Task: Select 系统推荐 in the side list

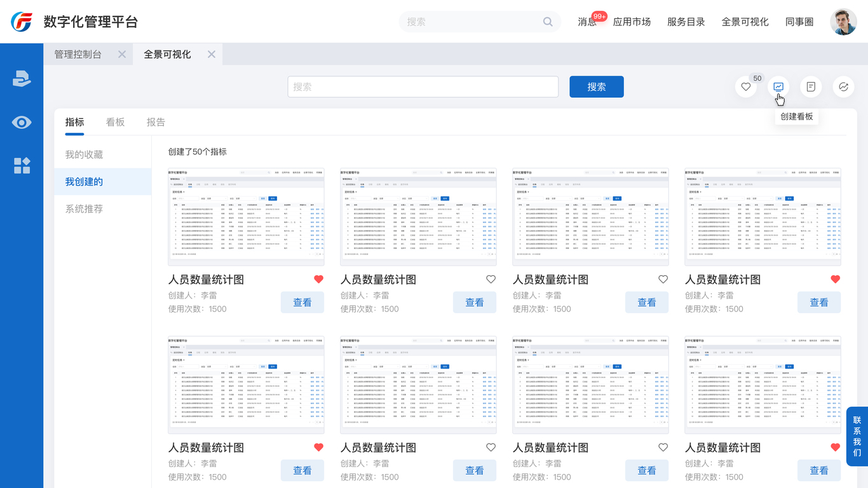Action: (103, 209)
